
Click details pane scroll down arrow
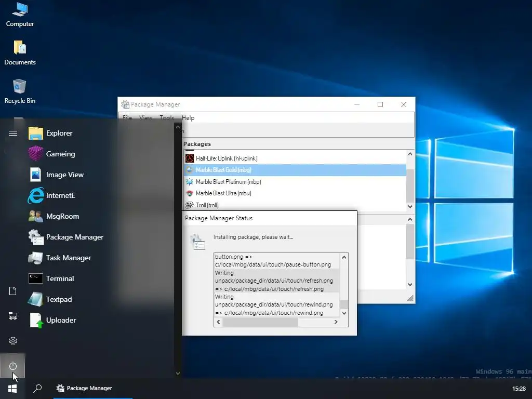click(410, 285)
